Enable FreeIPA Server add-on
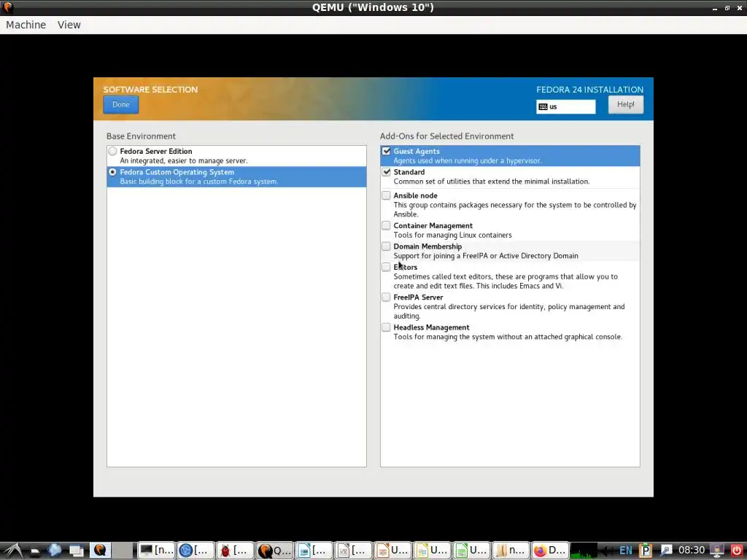This screenshot has width=747, height=560. [386, 297]
